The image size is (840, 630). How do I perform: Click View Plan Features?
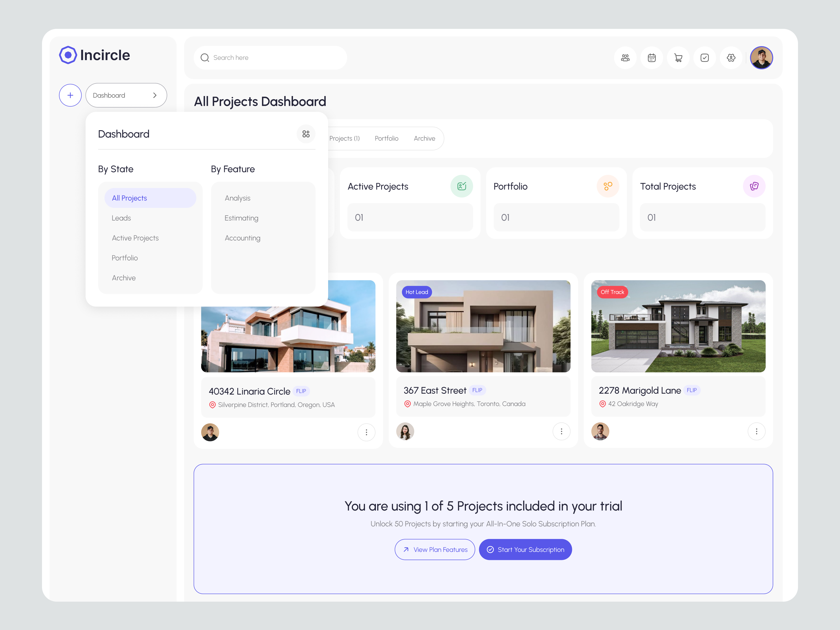tap(435, 549)
